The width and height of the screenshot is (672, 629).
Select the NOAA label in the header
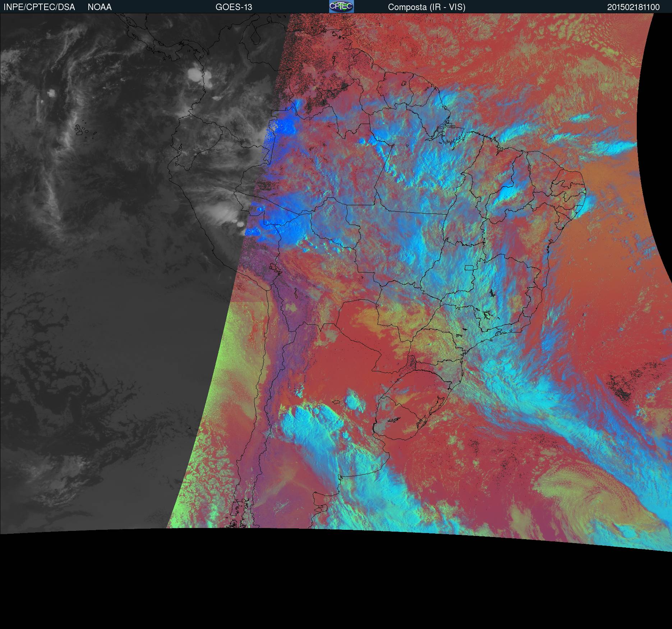[x=100, y=7]
